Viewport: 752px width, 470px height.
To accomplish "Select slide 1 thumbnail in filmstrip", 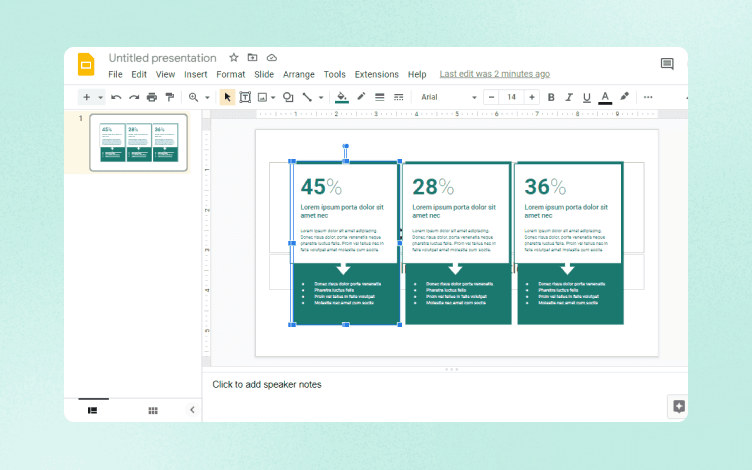I will (139, 142).
